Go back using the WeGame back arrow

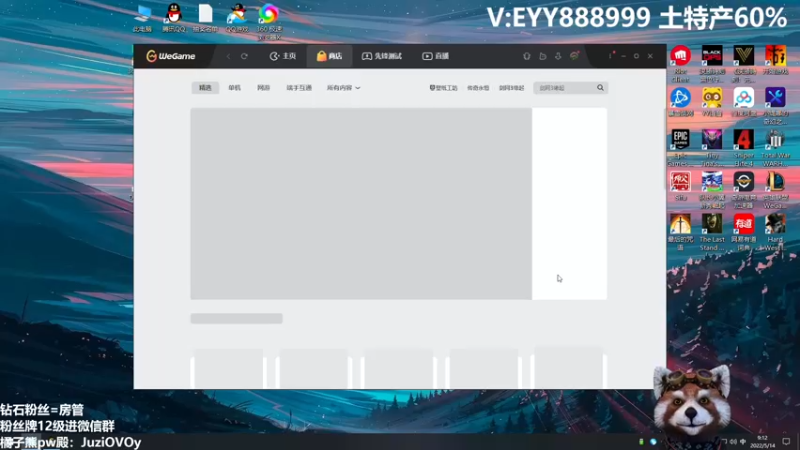228,56
